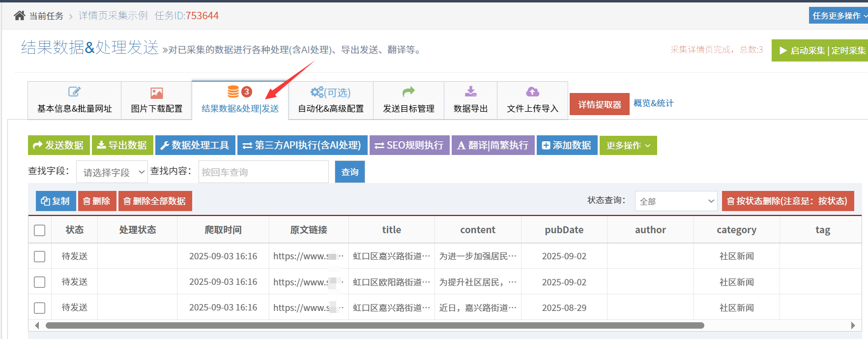868x339 pixels.
Task: Open the 请选择字段 field dropdown
Action: coord(112,172)
